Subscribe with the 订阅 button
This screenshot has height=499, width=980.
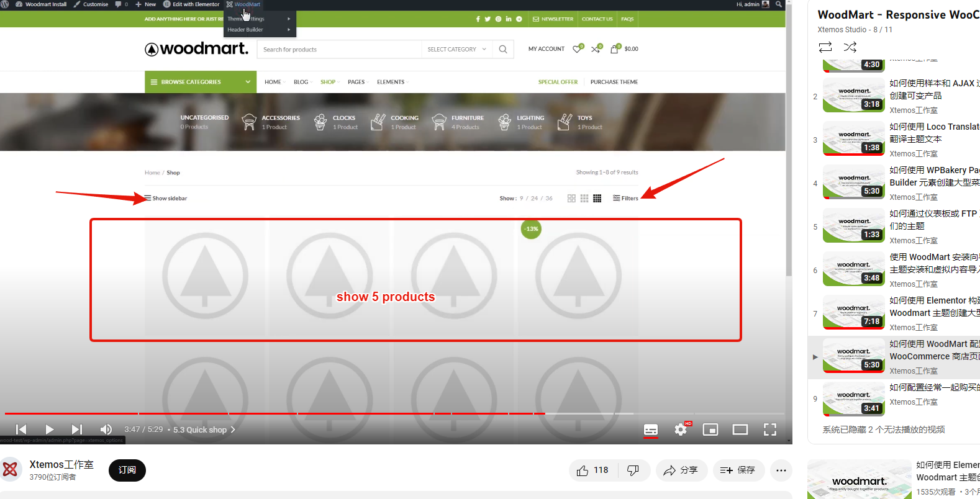(x=127, y=470)
